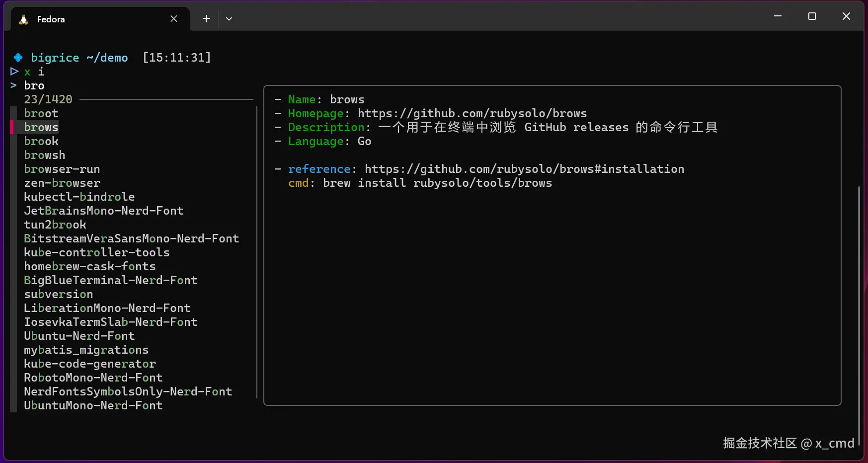Screen dimensions: 868x463
Task: Select 'brook' in the results list
Action: tap(41, 141)
